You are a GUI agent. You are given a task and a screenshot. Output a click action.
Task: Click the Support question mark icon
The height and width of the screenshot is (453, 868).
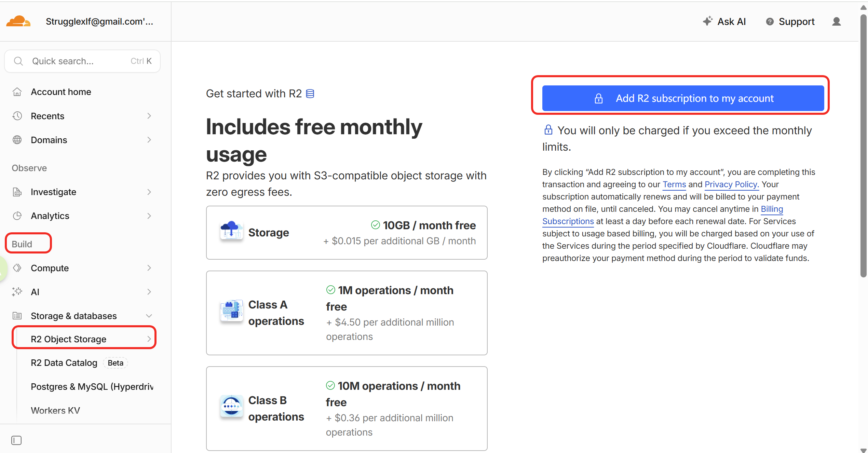(x=770, y=22)
